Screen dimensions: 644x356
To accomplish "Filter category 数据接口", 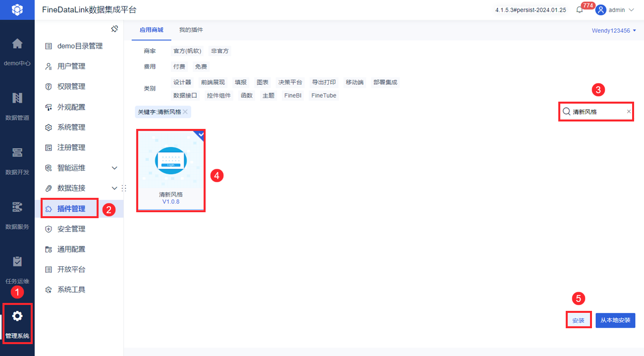I will [x=185, y=96].
